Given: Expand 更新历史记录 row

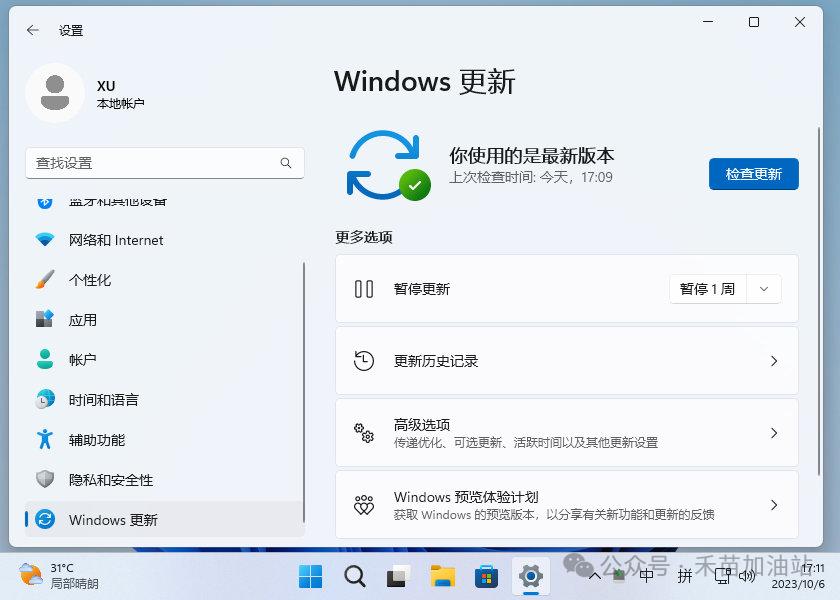Looking at the screenshot, I should [566, 361].
